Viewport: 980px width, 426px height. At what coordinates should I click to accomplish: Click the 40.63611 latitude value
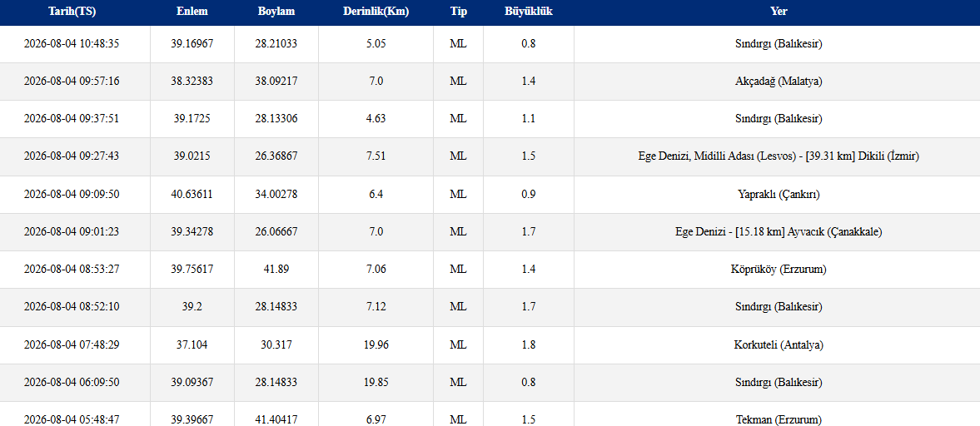[192, 194]
